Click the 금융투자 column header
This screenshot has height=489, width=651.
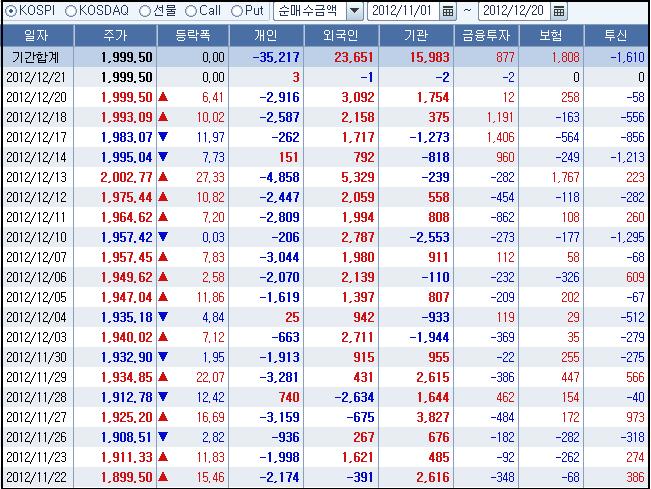(x=486, y=36)
